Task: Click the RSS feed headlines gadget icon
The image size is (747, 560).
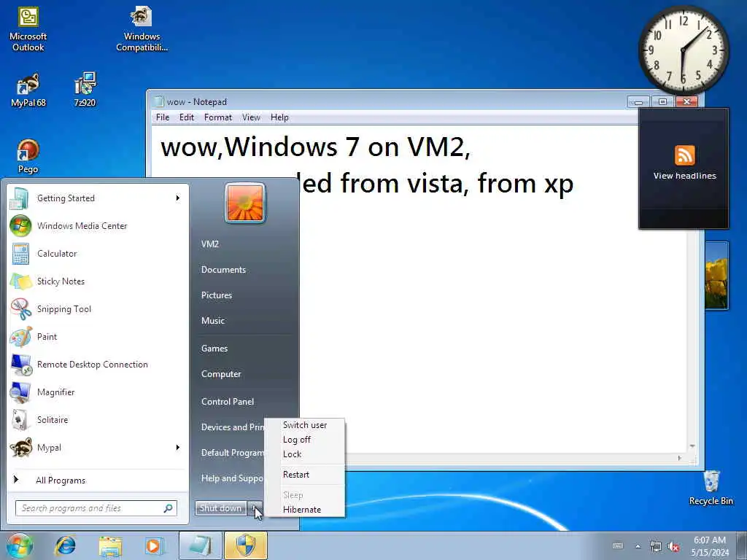Action: [x=684, y=155]
